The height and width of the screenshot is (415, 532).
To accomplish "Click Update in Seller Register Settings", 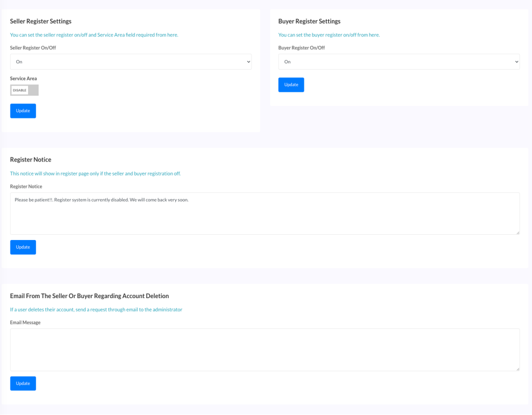I will click(x=23, y=111).
